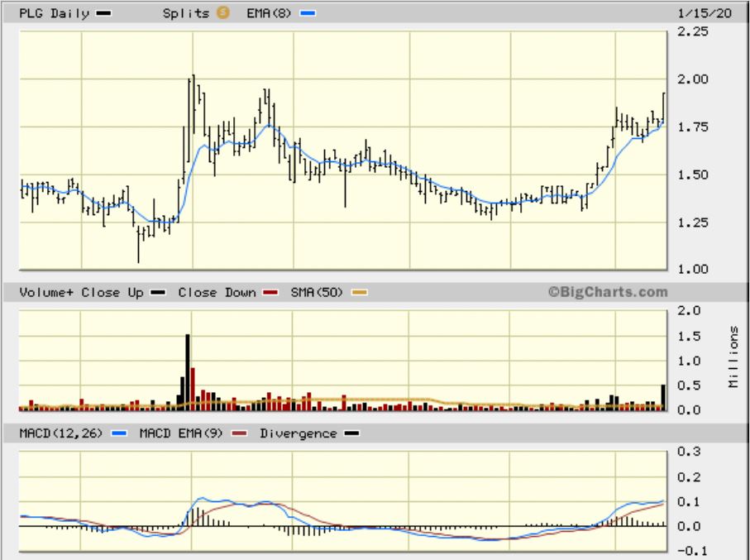The height and width of the screenshot is (560, 750).
Task: Click the red MACD EMA(9) legend marker
Action: [x=240, y=433]
